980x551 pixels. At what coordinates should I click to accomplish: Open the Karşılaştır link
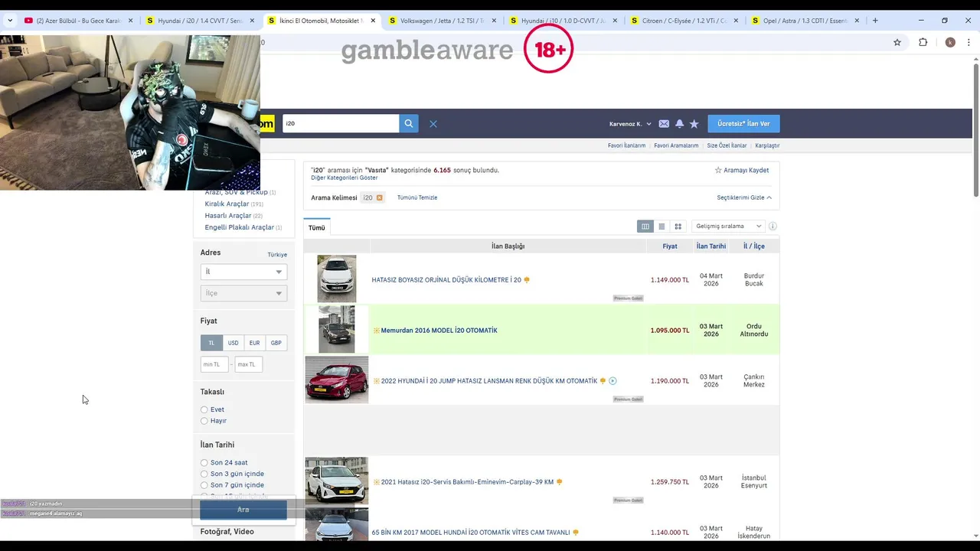[x=767, y=145]
